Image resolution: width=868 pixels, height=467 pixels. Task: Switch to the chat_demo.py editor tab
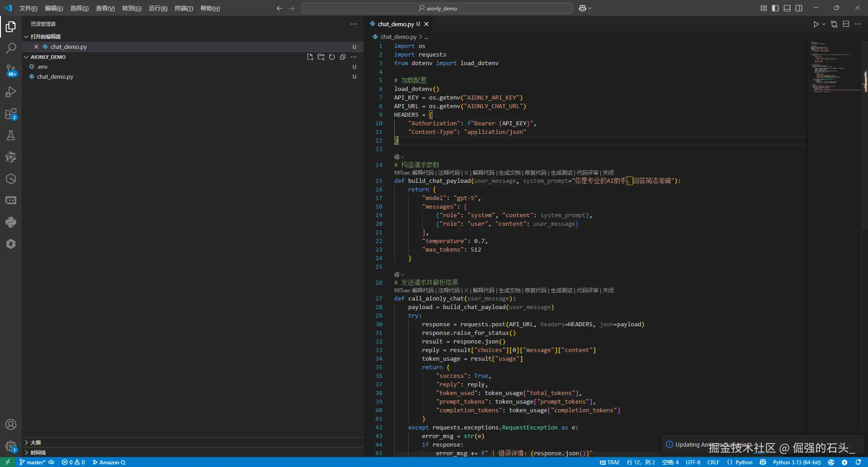click(396, 24)
